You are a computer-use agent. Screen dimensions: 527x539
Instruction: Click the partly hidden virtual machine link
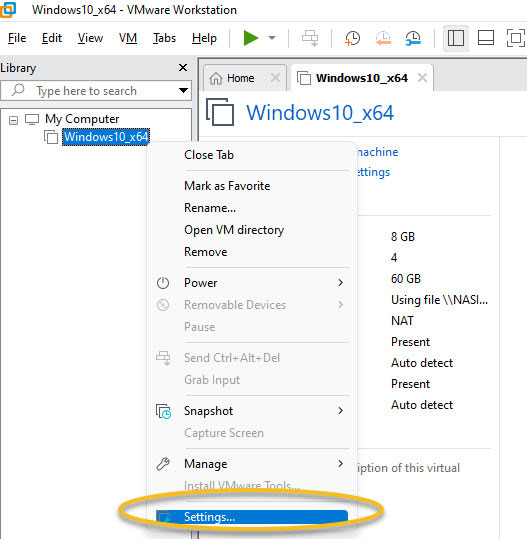coord(377,152)
